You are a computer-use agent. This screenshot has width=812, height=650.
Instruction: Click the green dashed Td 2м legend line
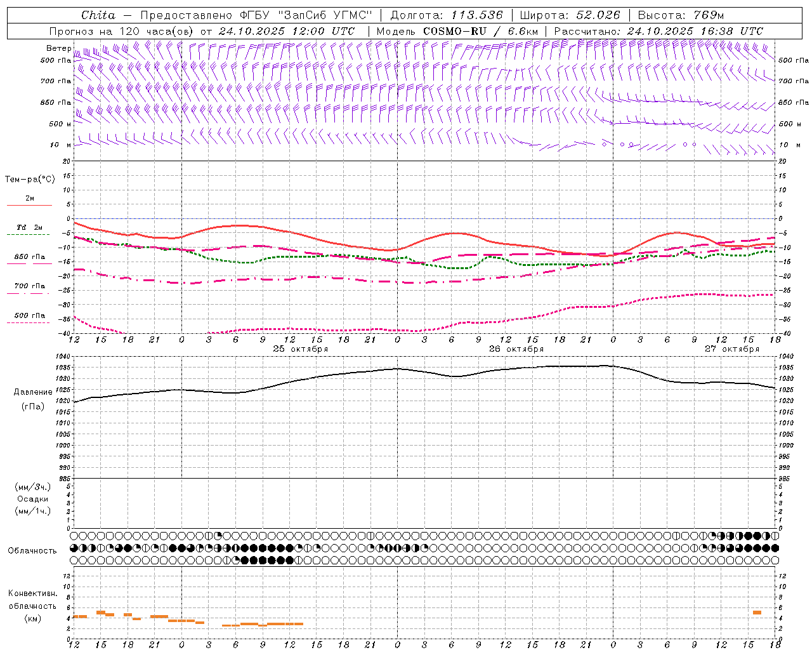click(29, 235)
